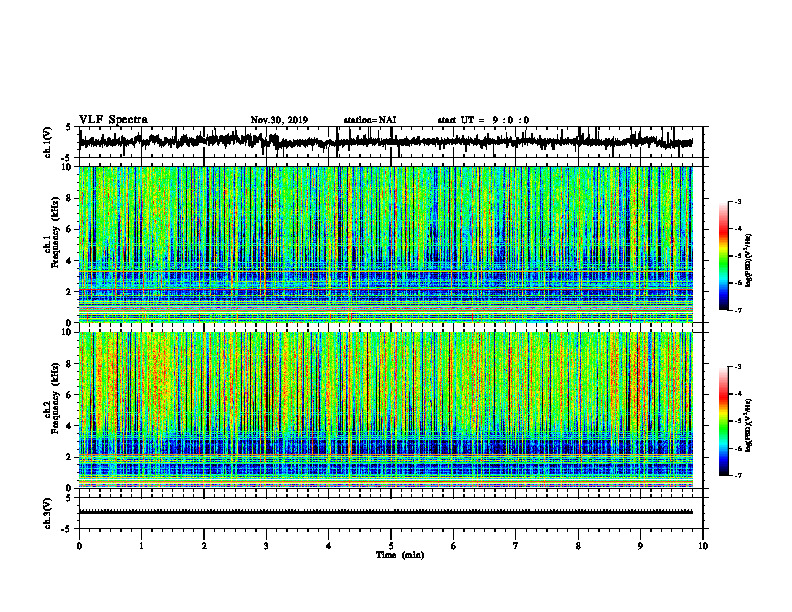Click the "-3" label on ch.2 color bar
Viewport: 792px width, 612px height.
click(x=737, y=367)
